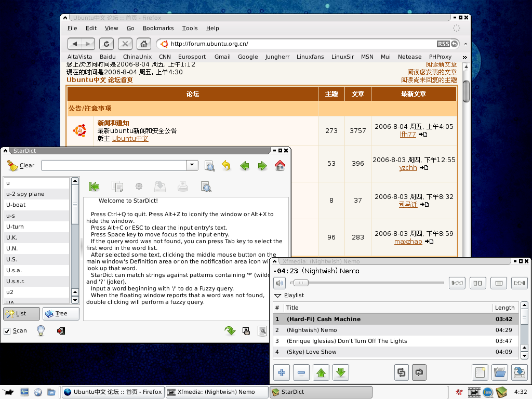Click the StarDict quit icon beside light bulb
The width and height of the screenshot is (532, 399).
[x=61, y=331]
